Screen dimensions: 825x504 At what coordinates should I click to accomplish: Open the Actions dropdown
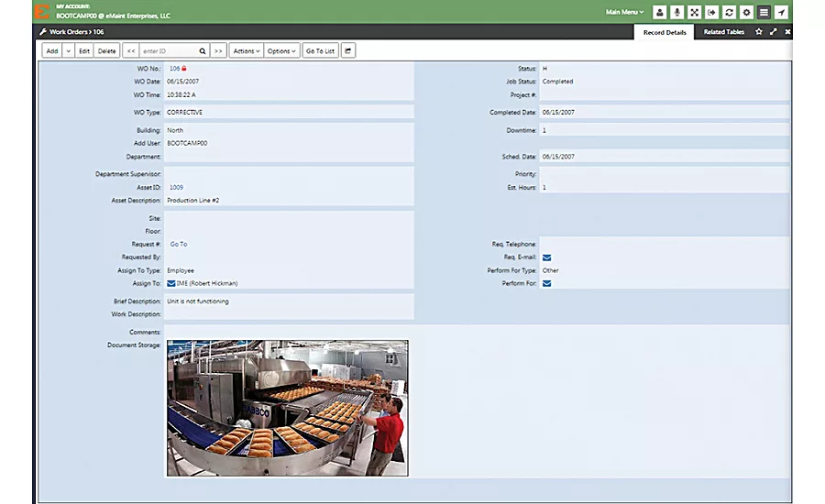click(x=247, y=51)
